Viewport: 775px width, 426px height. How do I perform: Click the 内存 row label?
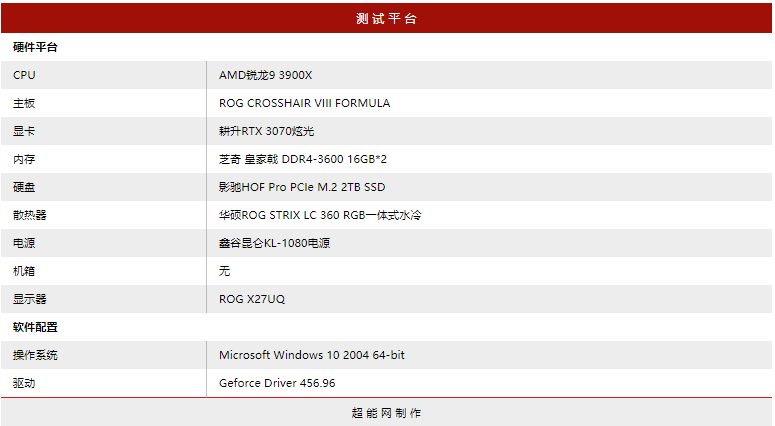tap(24, 159)
